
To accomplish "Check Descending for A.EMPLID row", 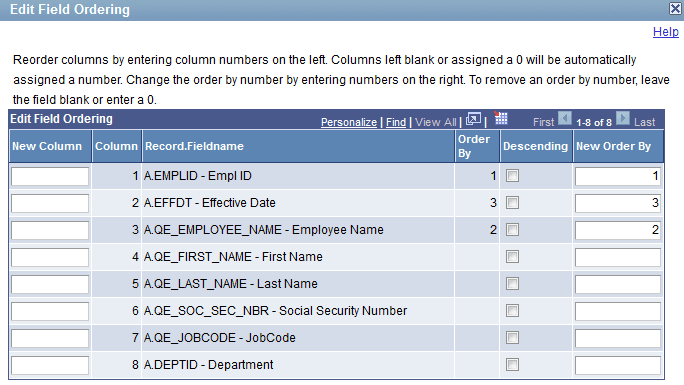I will 513,176.
